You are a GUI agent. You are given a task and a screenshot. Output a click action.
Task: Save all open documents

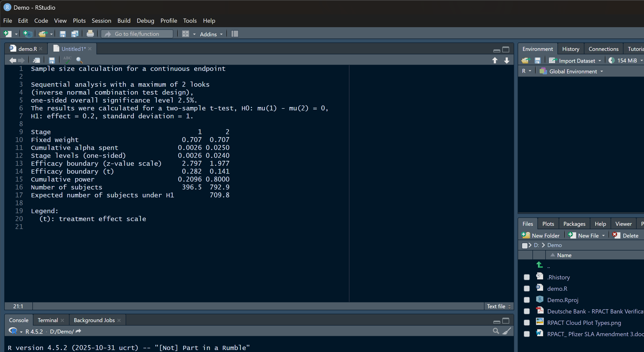click(x=75, y=34)
